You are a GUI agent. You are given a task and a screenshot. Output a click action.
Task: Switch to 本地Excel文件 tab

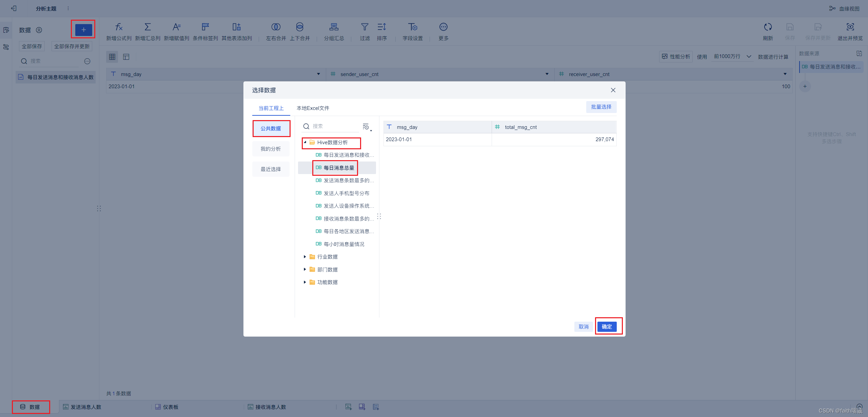point(313,108)
